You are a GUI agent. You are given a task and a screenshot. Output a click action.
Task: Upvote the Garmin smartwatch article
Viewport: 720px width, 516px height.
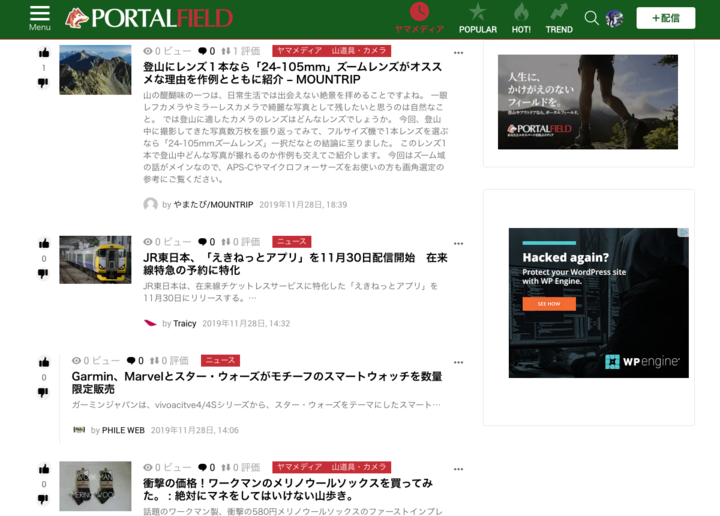coord(44,362)
